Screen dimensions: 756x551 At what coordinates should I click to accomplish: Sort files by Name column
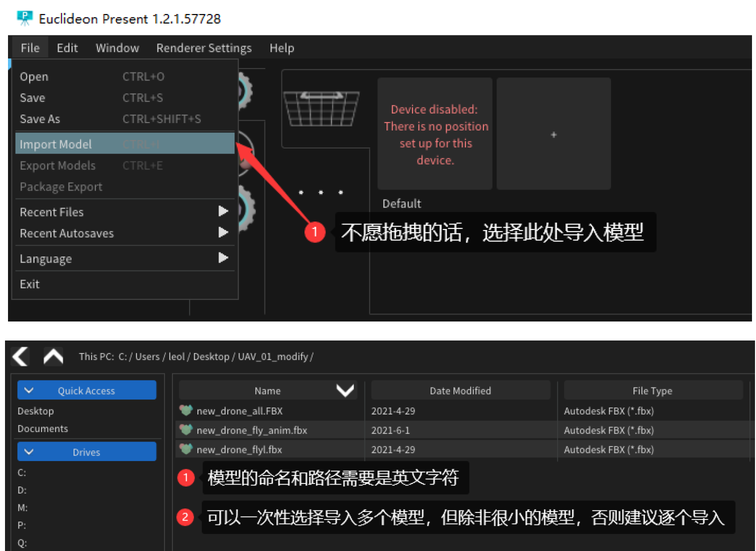[268, 390]
